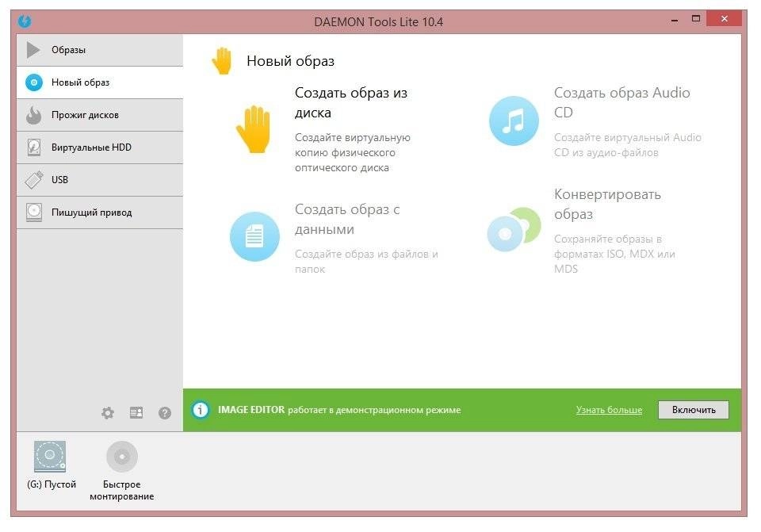Open Пишущий привод section

coord(100,212)
